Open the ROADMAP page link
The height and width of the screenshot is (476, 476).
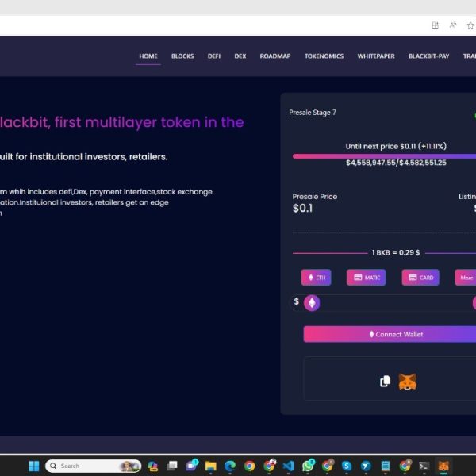[x=275, y=56]
